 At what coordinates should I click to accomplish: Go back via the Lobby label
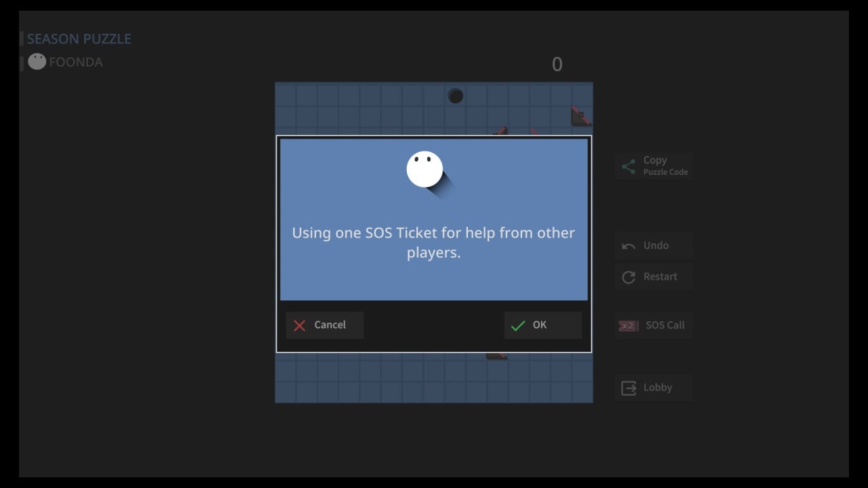pos(657,388)
